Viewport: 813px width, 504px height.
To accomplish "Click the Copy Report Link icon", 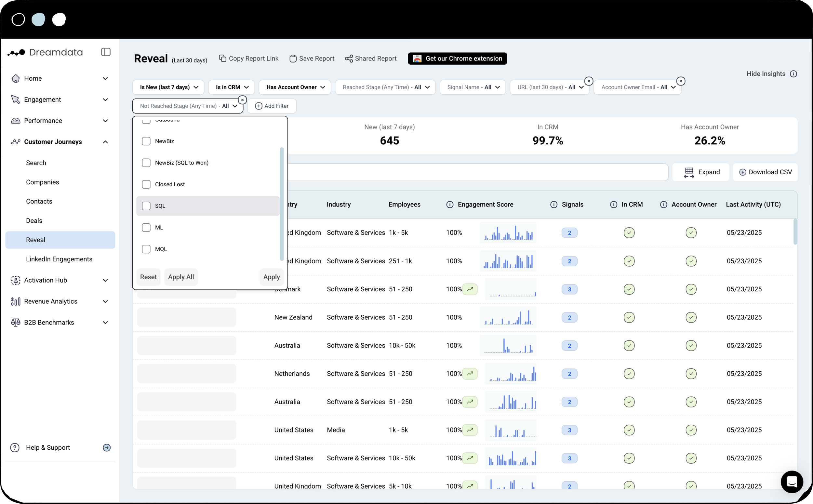I will [222, 58].
